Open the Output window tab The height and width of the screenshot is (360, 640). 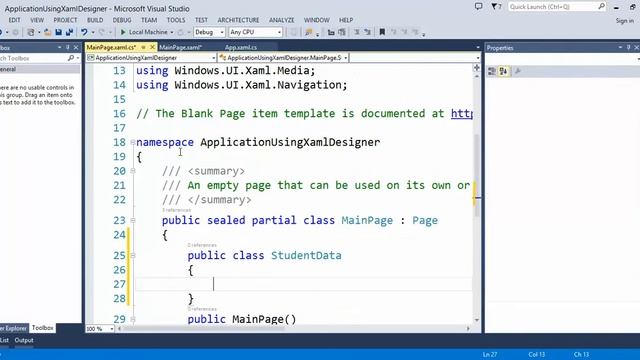(x=24, y=340)
